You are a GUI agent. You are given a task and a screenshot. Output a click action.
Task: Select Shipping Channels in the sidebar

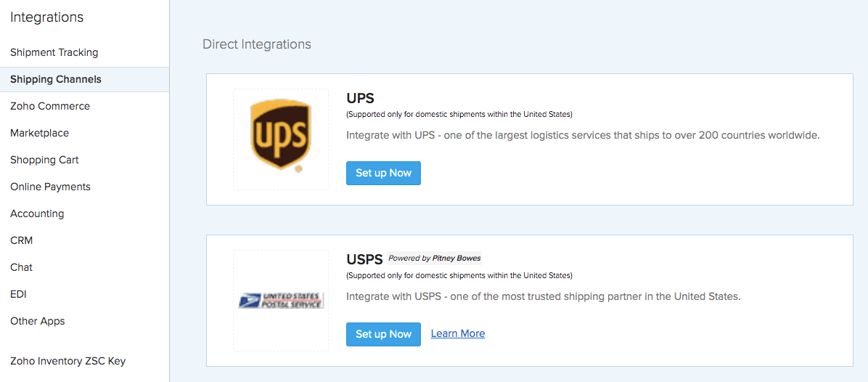coord(56,79)
